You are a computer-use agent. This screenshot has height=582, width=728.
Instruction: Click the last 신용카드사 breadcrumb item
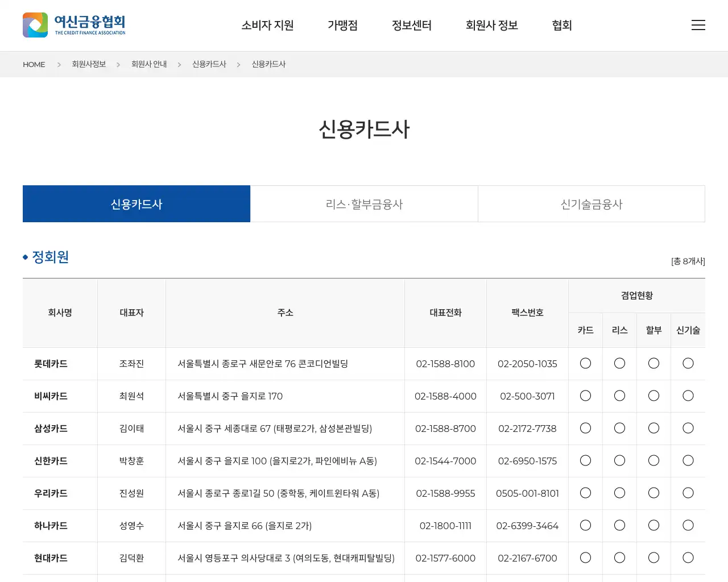(269, 64)
